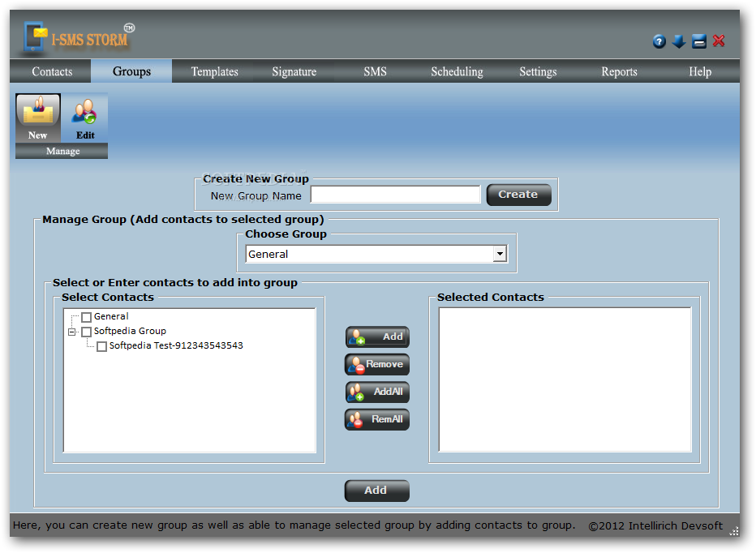Click the bottom Add button

[x=377, y=491]
